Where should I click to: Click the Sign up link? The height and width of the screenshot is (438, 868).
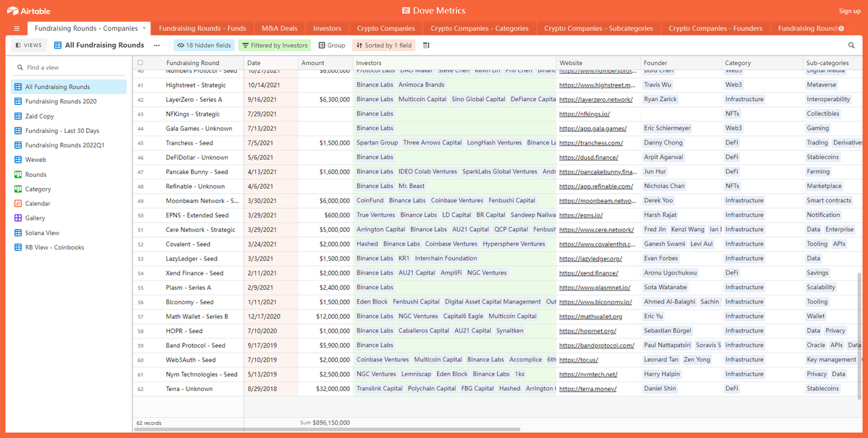[x=849, y=11]
